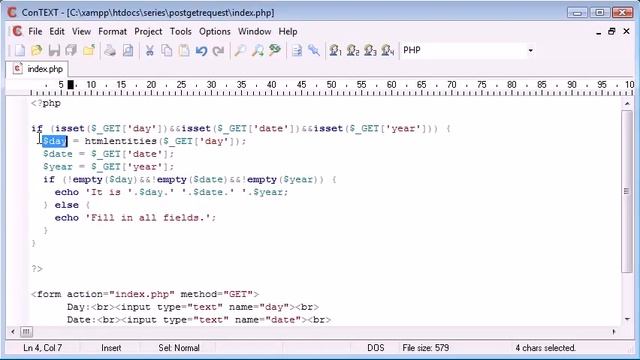Redo using the grey arrow icon
The width and height of the screenshot is (640, 360).
(x=219, y=51)
